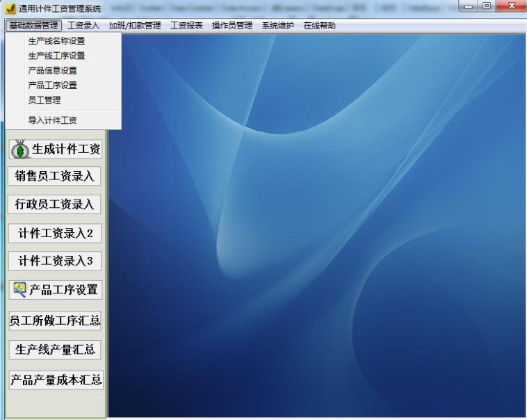This screenshot has height=420, width=527.
Task: Click the magnifier icon on 产品工序设置 button
Action: point(20,289)
